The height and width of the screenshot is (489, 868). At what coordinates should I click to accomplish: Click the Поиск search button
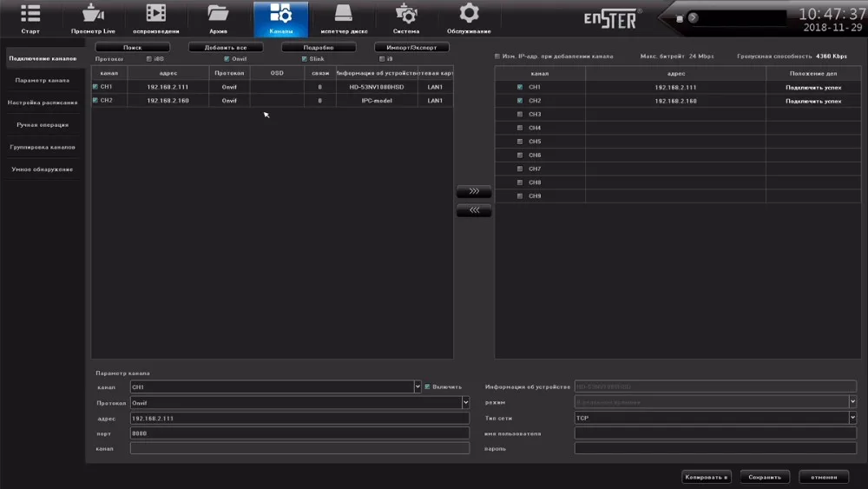pyautogui.click(x=132, y=48)
